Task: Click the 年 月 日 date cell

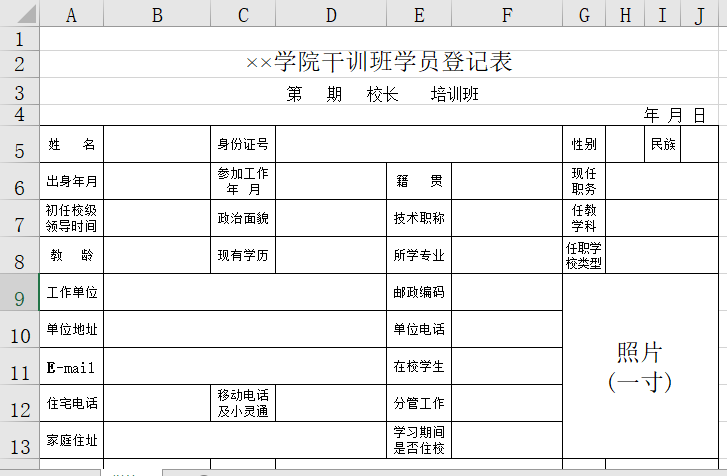Action: [x=674, y=115]
